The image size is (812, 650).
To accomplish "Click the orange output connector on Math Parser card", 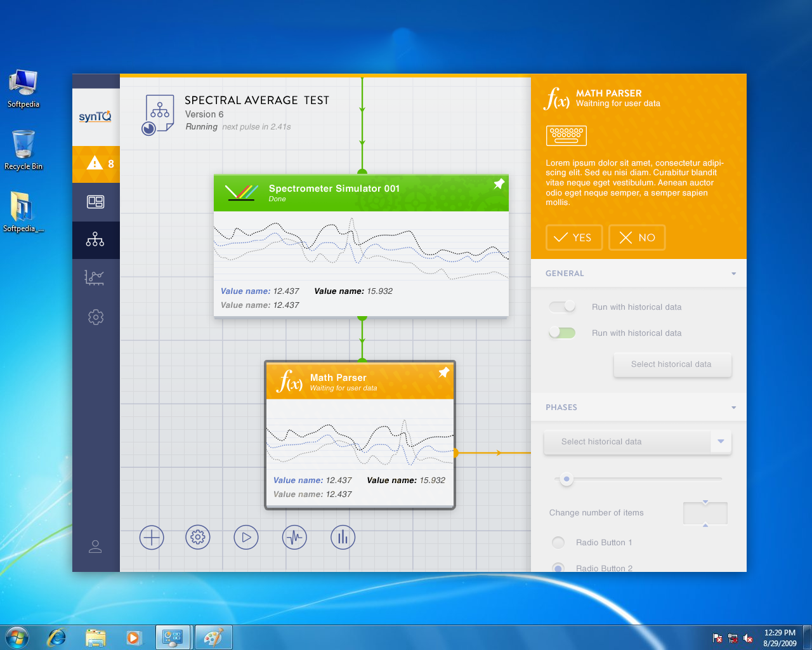I will coord(455,453).
